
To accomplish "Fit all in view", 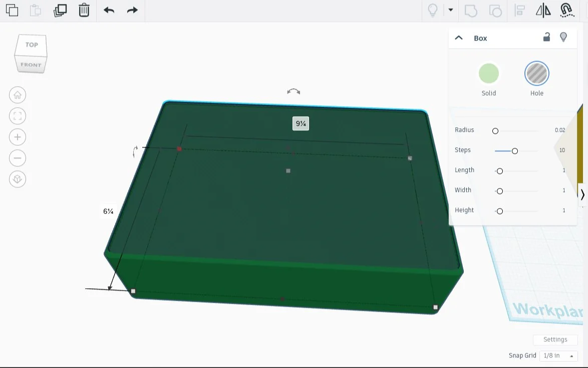I will [18, 116].
